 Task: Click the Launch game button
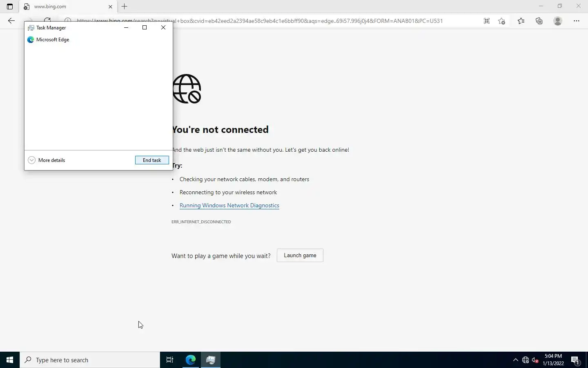click(x=300, y=255)
